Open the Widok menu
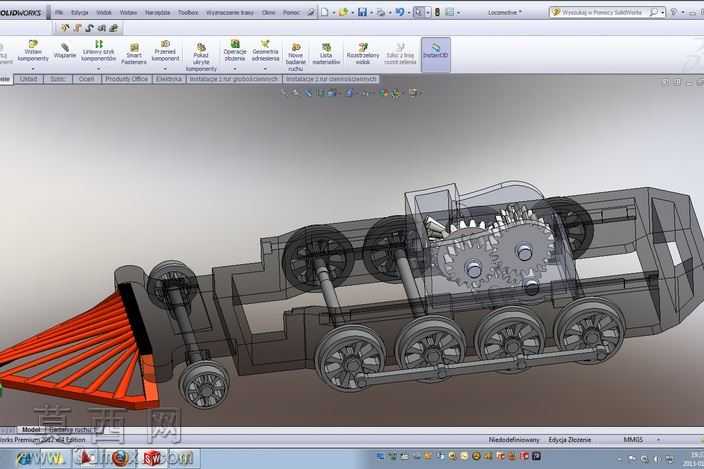Viewport: 704px width, 469px height. pyautogui.click(x=104, y=13)
